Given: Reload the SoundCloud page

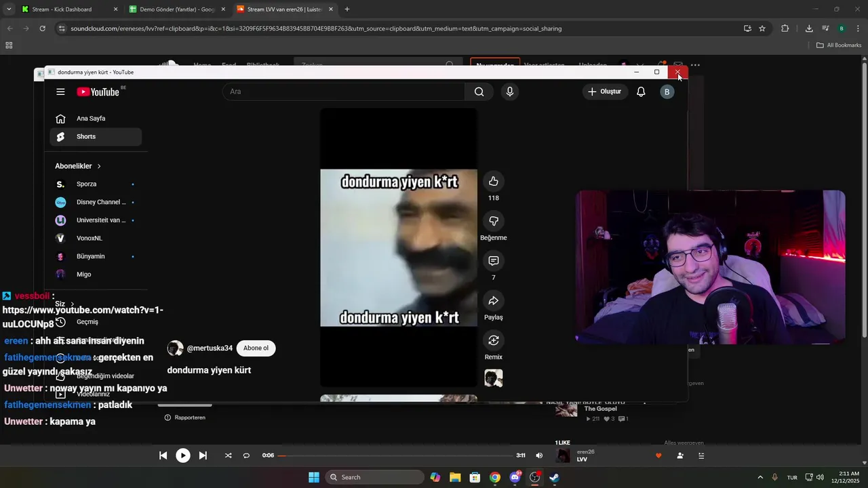Looking at the screenshot, I should tap(42, 28).
